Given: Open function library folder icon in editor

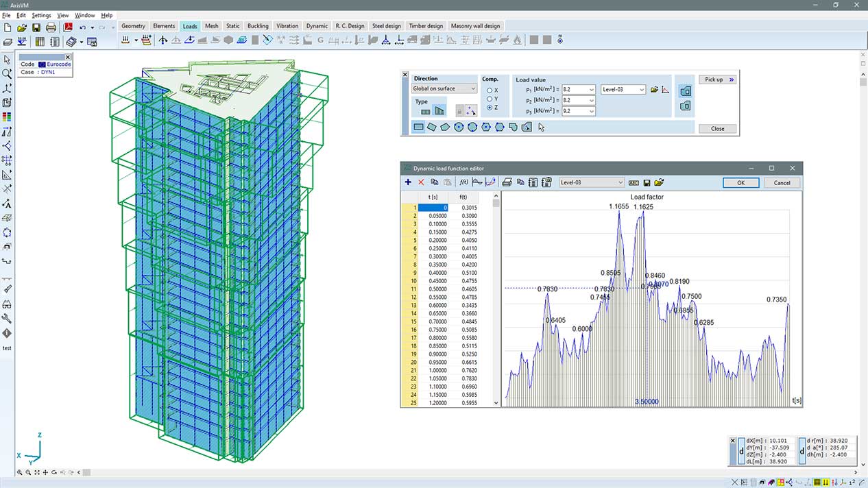Looking at the screenshot, I should point(659,183).
